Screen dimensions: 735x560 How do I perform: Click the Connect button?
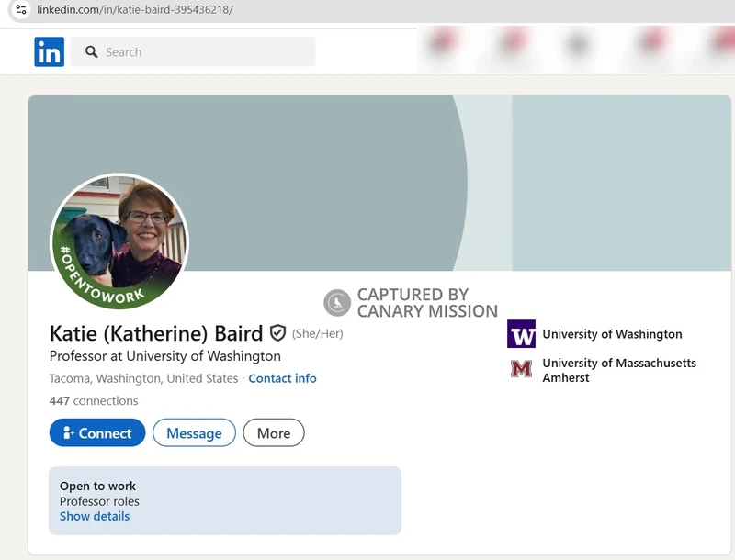tap(97, 432)
